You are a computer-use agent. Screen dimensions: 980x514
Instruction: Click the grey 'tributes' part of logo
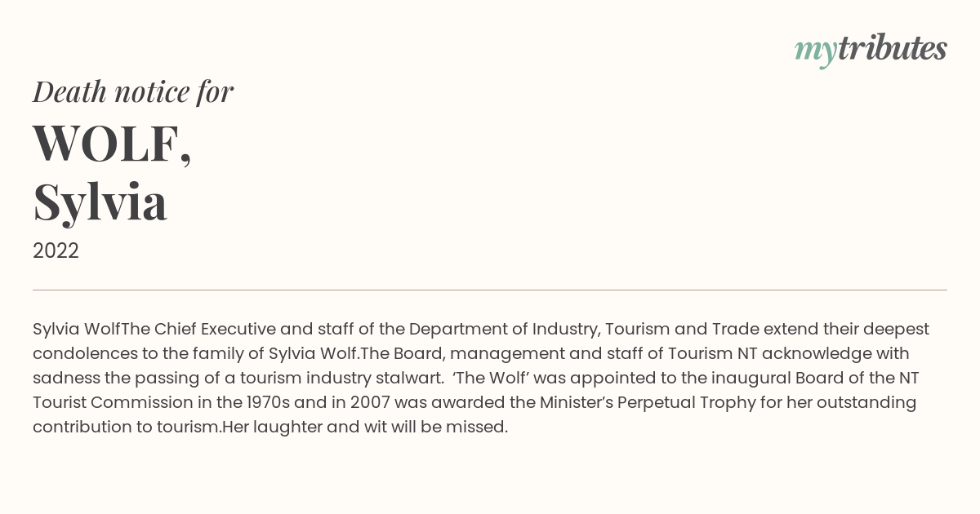click(893, 49)
